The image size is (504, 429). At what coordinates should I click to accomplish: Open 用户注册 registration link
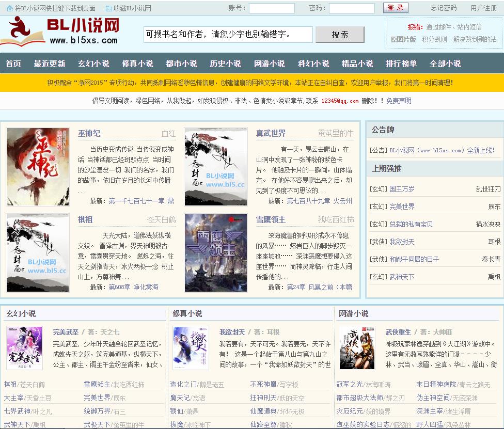pyautogui.click(x=483, y=8)
